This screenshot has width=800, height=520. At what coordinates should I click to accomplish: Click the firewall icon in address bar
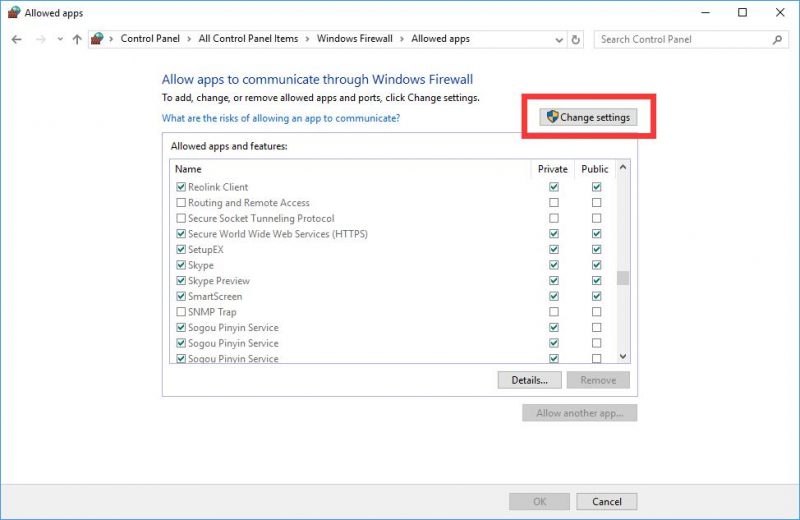click(x=97, y=39)
